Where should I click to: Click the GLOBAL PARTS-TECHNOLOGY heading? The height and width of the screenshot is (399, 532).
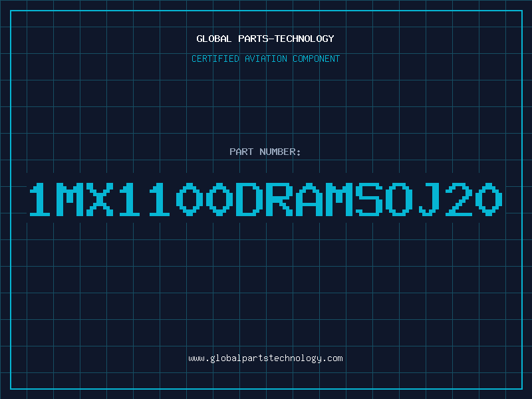click(265, 39)
